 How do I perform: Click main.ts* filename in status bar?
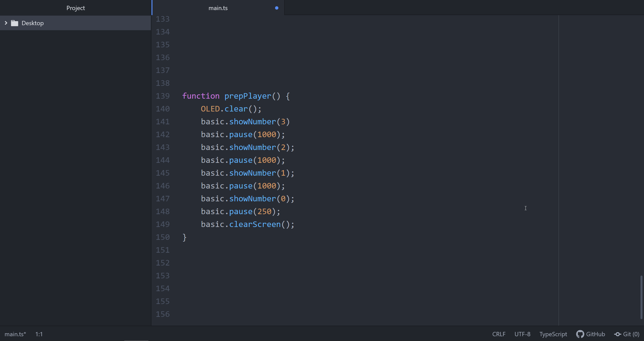point(15,334)
